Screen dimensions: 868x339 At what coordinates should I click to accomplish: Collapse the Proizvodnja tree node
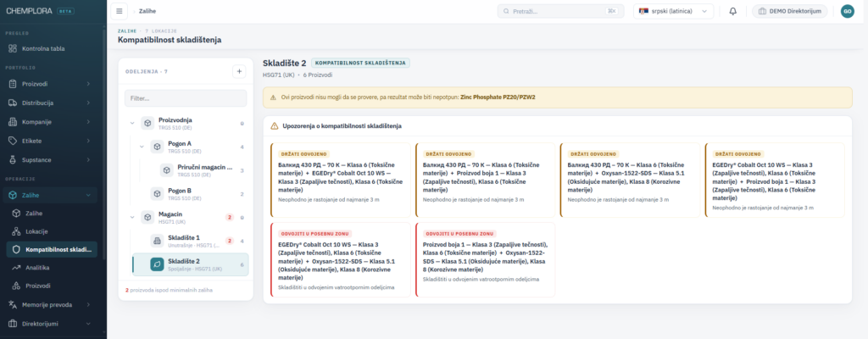131,123
